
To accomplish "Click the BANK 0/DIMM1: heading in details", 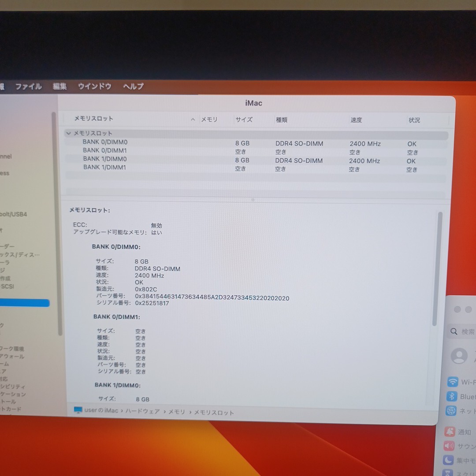I will 116,316.
